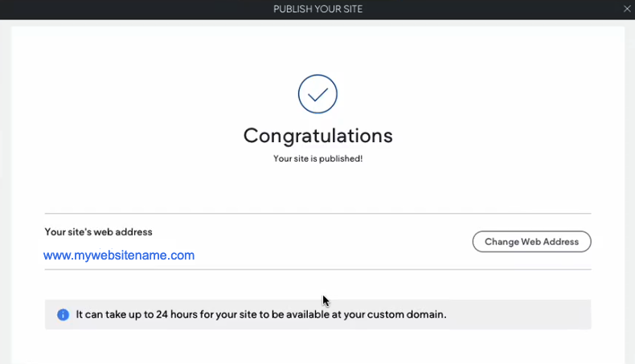Image resolution: width=635 pixels, height=364 pixels.
Task: Select the Congratulations heading
Action: click(x=318, y=136)
